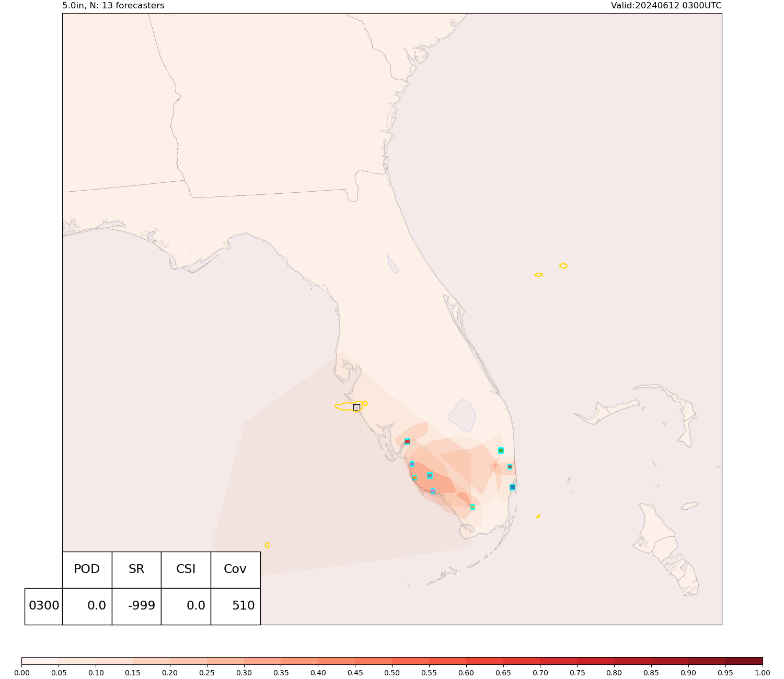Click the 0.50 colorbar tick label
784x679 pixels.
point(392,673)
